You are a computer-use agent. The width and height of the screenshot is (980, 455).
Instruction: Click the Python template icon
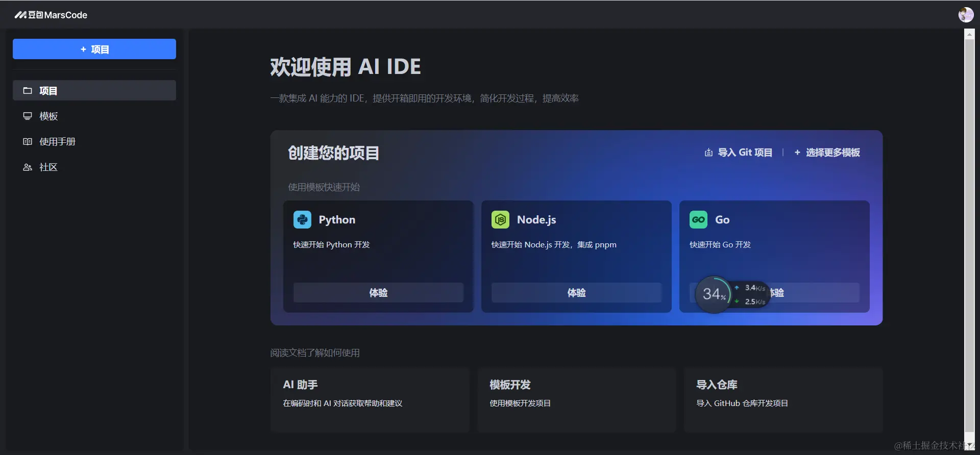pos(302,220)
